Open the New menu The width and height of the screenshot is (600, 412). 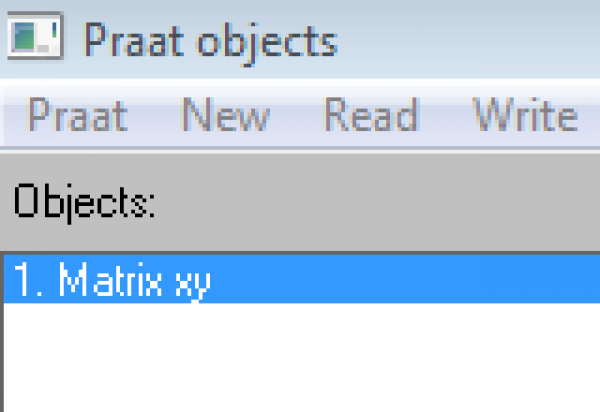coord(225,117)
